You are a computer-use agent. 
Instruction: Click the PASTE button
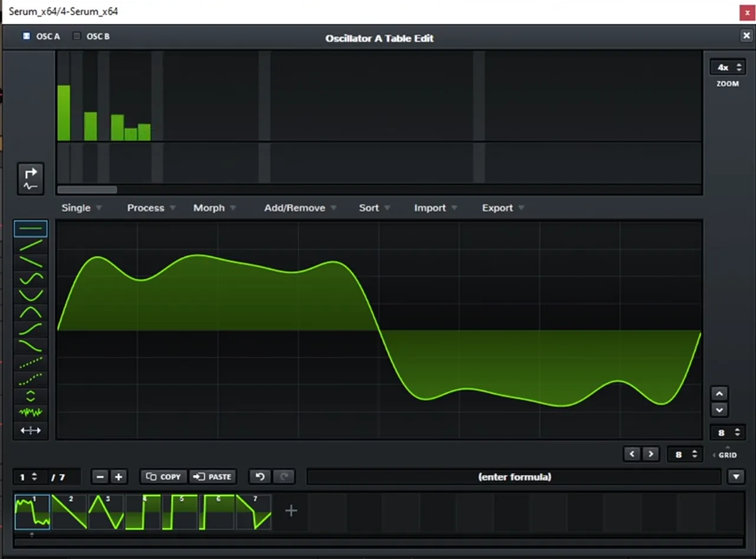[x=213, y=477]
